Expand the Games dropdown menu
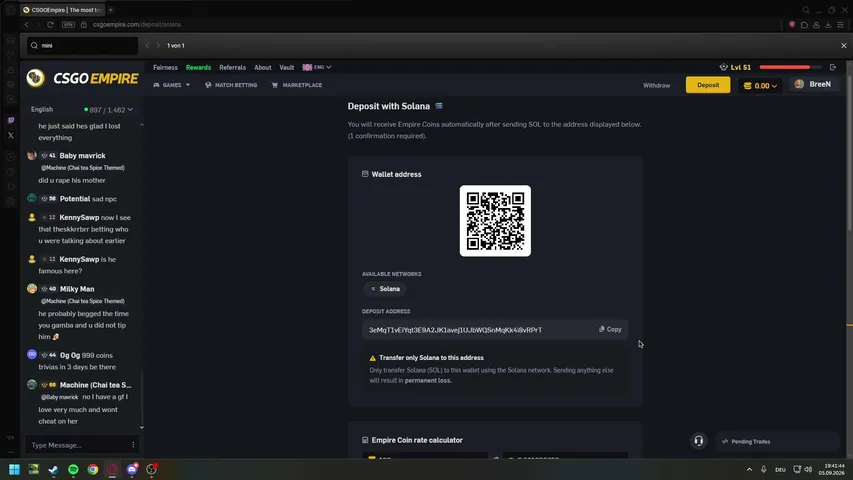Image resolution: width=853 pixels, height=480 pixels. tap(172, 85)
